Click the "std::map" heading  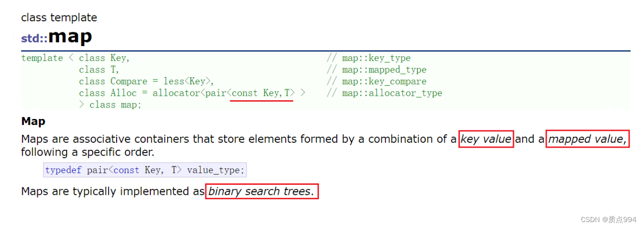coord(57,37)
